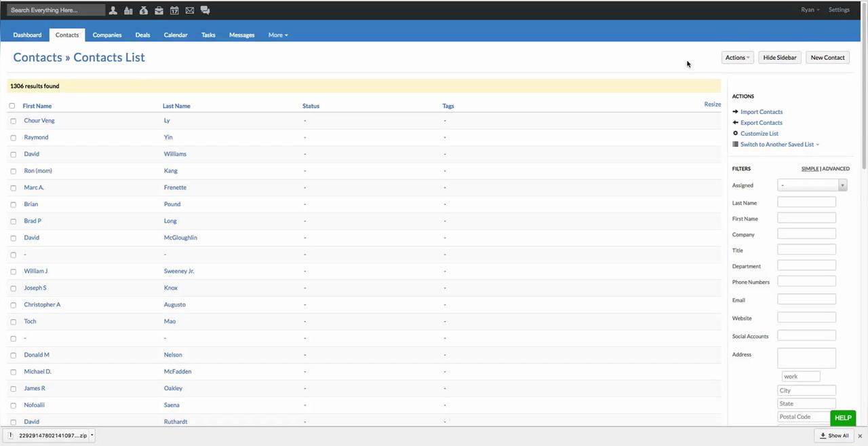Image resolution: width=868 pixels, height=446 pixels.
Task: Sort by the Tags column header
Action: tap(448, 106)
